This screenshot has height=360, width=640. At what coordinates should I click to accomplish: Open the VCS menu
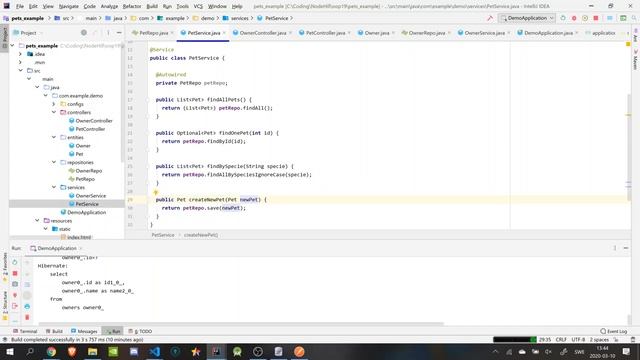click(198, 6)
